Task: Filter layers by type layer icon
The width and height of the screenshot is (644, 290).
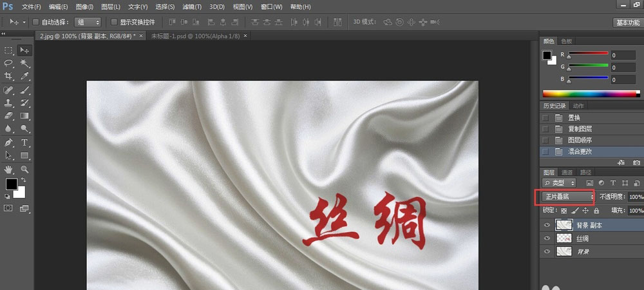Action: 613,183
